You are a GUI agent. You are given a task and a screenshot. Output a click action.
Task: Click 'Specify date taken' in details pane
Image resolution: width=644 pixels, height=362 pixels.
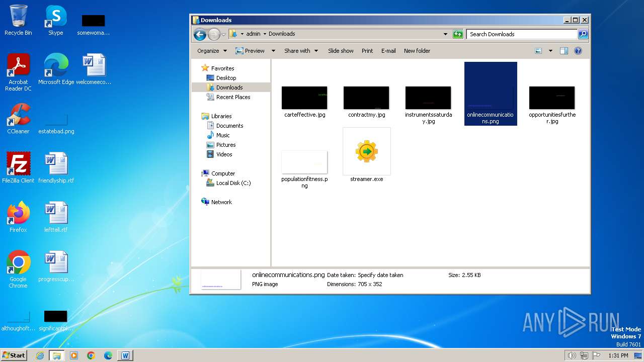tap(380, 275)
